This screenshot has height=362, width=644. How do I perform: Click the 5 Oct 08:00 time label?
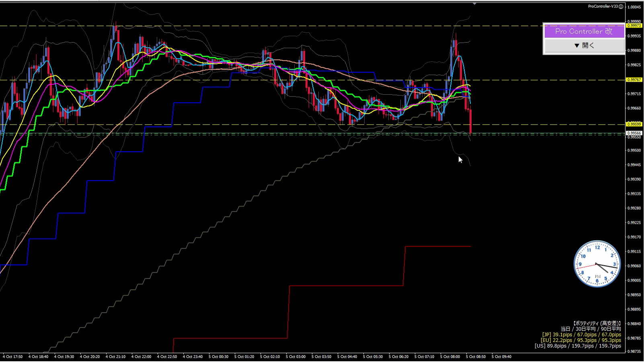[450, 357]
